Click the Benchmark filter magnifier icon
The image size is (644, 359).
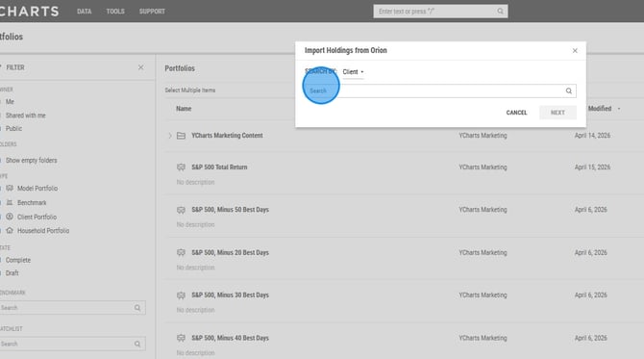click(137, 308)
